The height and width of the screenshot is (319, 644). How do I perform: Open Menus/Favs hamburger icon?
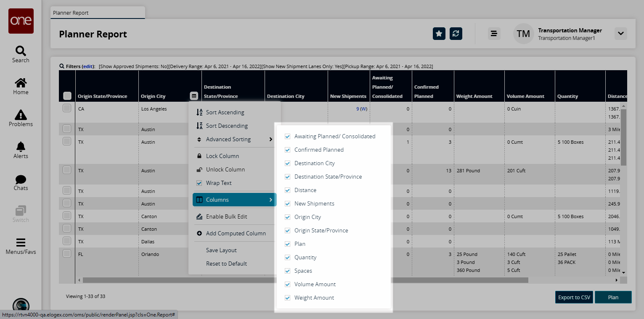pyautogui.click(x=21, y=243)
